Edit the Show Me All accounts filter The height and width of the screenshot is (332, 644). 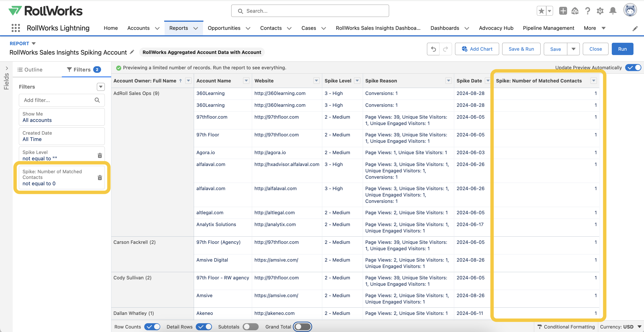(x=62, y=117)
